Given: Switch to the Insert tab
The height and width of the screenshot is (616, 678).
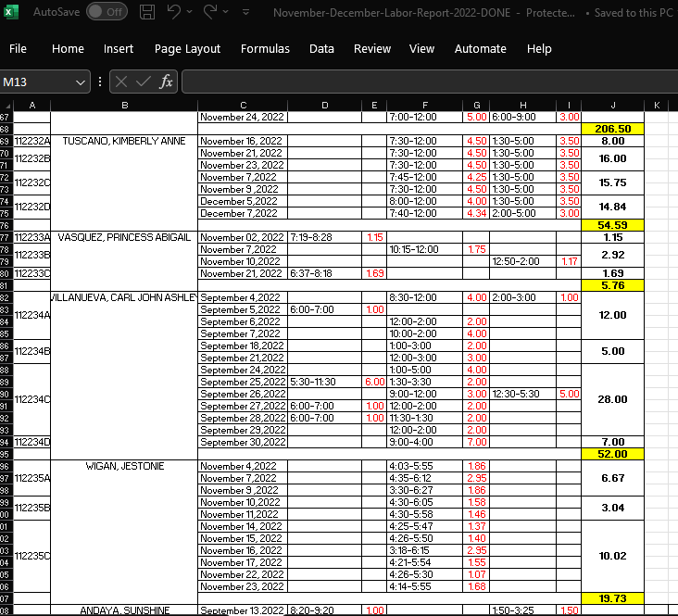Looking at the screenshot, I should [119, 48].
